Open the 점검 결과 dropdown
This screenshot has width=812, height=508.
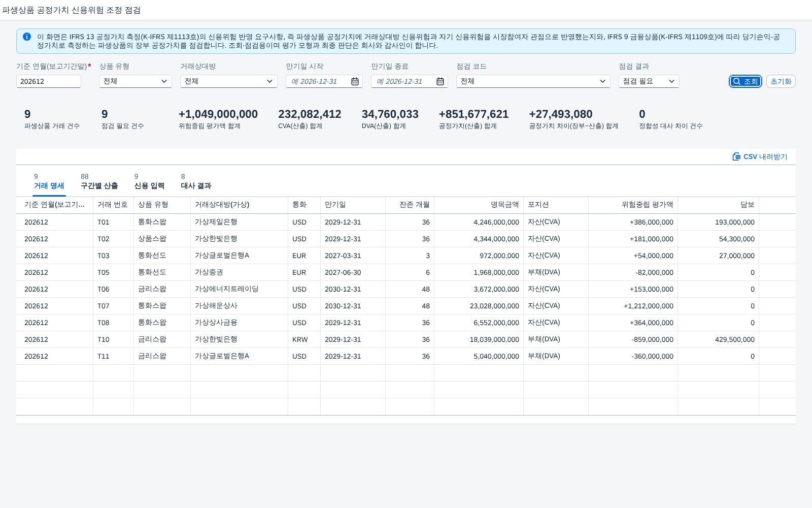[671, 81]
